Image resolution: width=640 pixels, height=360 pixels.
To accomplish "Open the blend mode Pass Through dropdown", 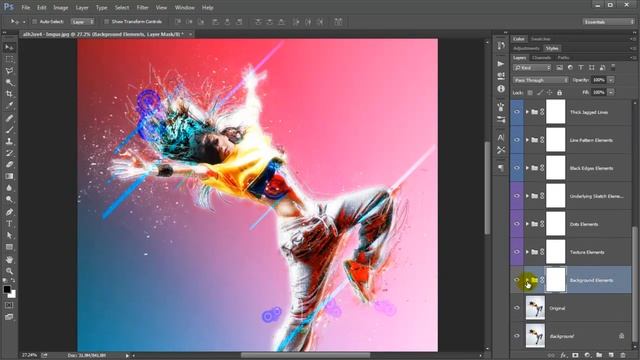I will pyautogui.click(x=540, y=80).
